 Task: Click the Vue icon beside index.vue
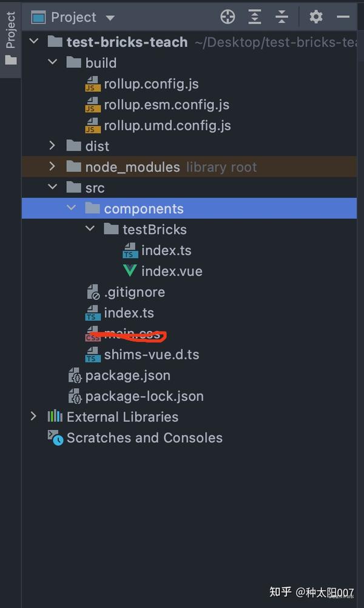pos(130,271)
